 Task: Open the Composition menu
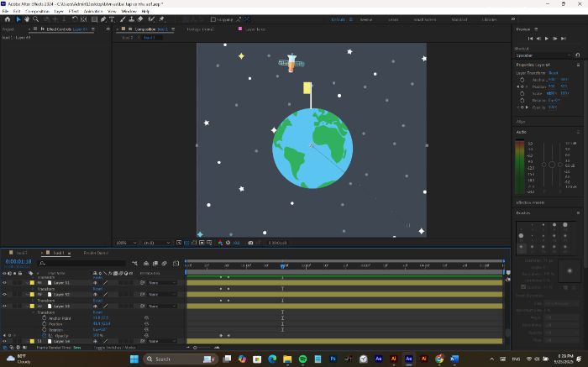37,11
